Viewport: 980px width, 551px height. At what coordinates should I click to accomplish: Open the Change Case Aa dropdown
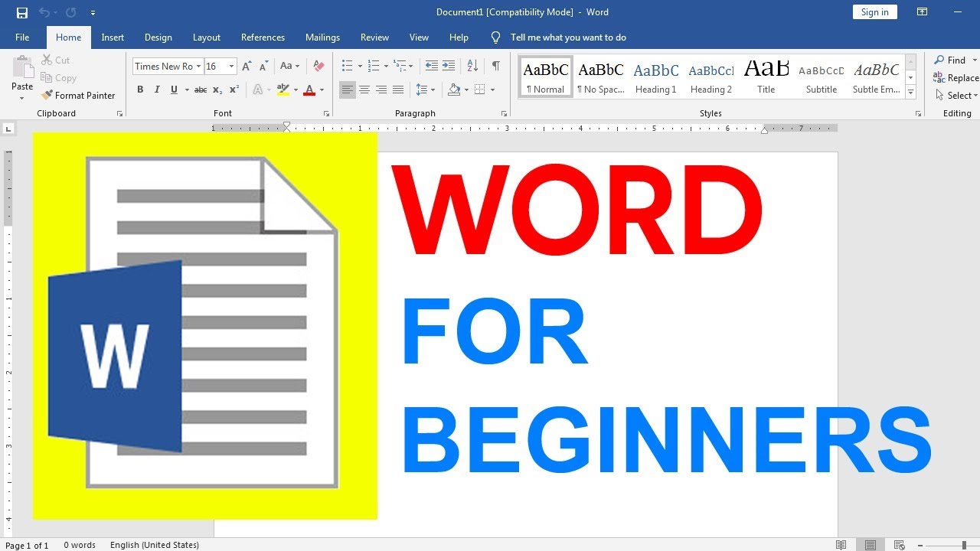[x=290, y=67]
